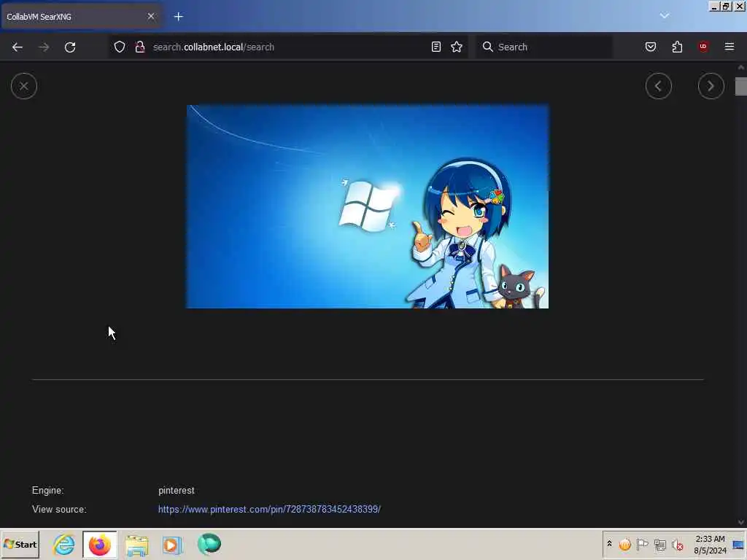This screenshot has height=560, width=747.
Task: Show hidden tray icons
Action: click(609, 544)
